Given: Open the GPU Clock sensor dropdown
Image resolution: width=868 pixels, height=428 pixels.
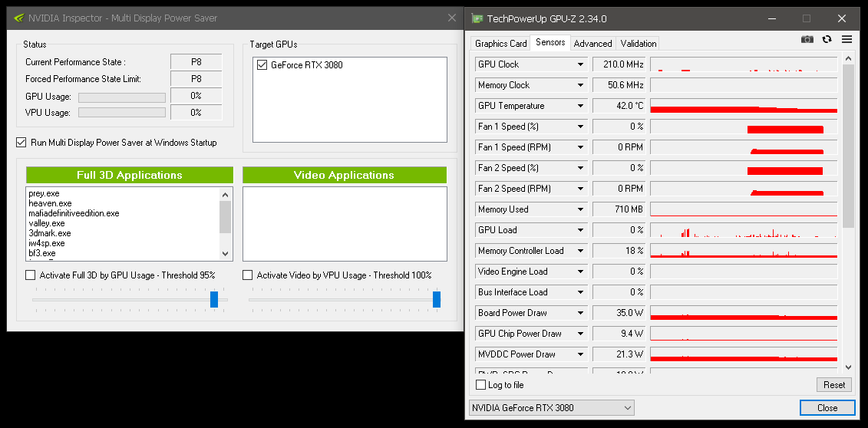Looking at the screenshot, I should click(x=580, y=64).
